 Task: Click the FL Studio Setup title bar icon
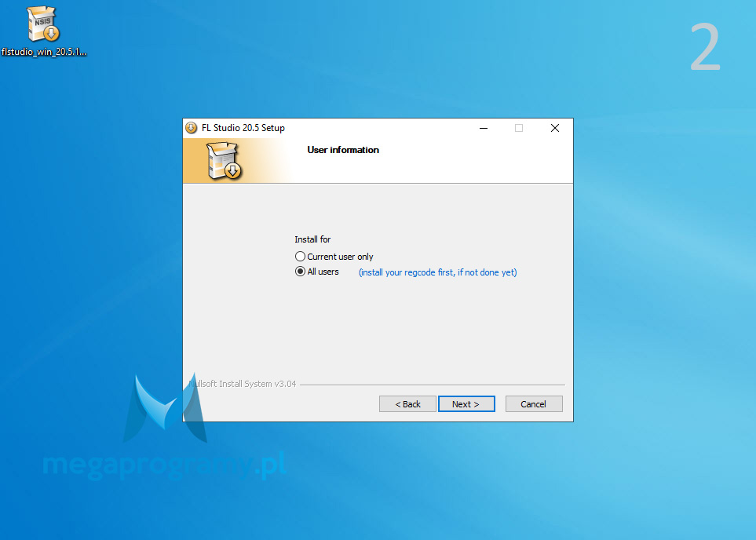click(192, 128)
